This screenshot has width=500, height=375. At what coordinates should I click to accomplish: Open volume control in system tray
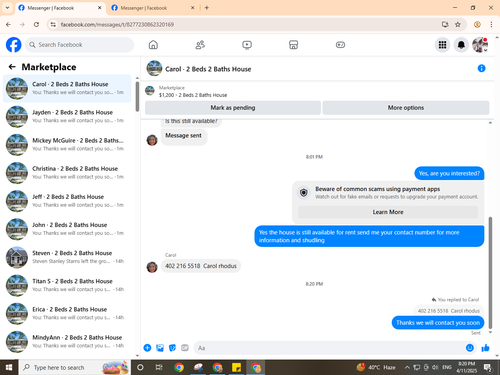(x=435, y=367)
